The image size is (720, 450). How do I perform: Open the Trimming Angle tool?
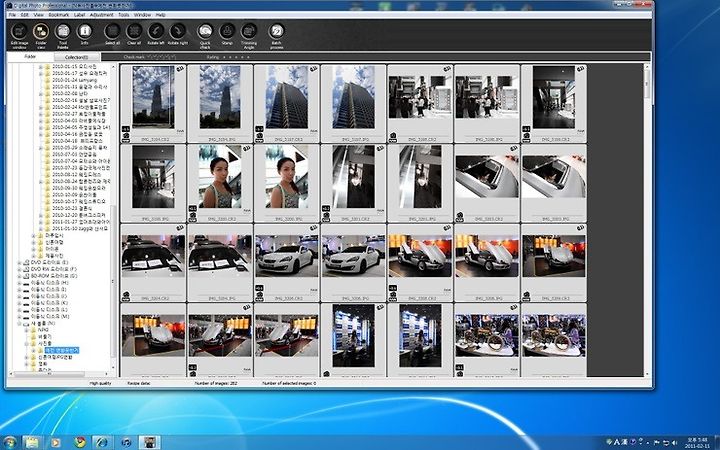(x=249, y=35)
